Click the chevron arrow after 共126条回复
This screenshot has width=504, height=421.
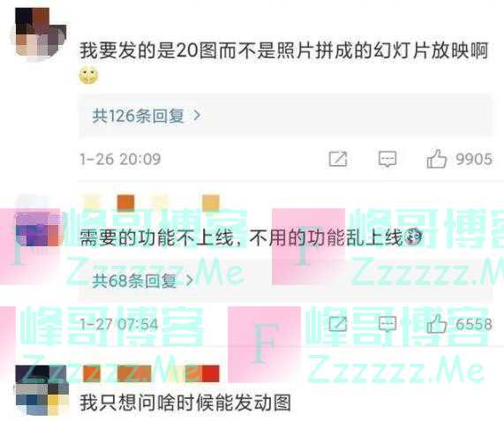tap(197, 116)
